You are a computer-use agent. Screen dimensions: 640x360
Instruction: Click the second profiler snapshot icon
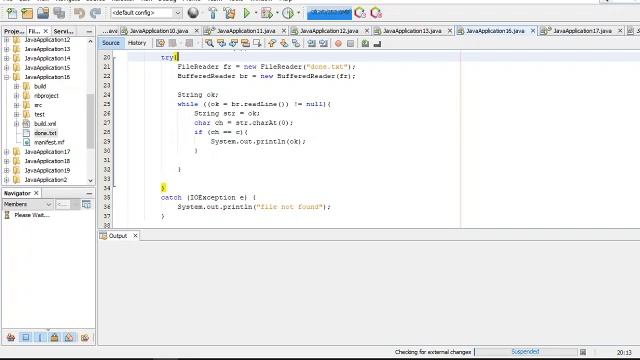376,13
